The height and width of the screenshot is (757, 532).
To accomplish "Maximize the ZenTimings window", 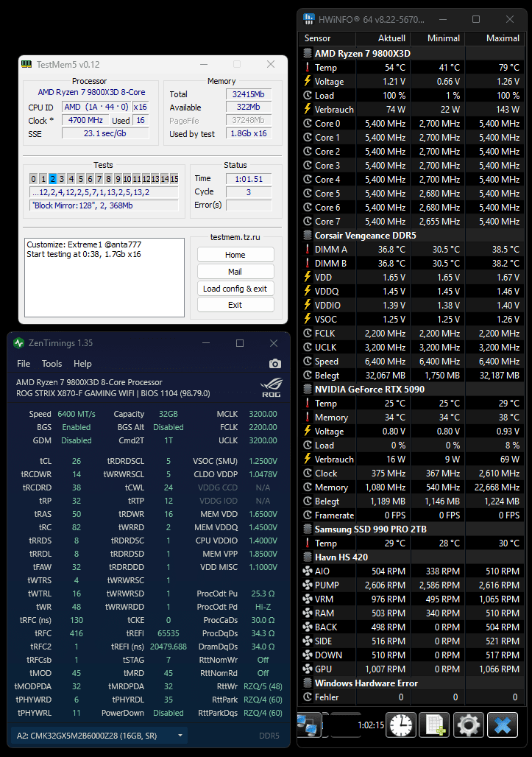I will tap(240, 343).
